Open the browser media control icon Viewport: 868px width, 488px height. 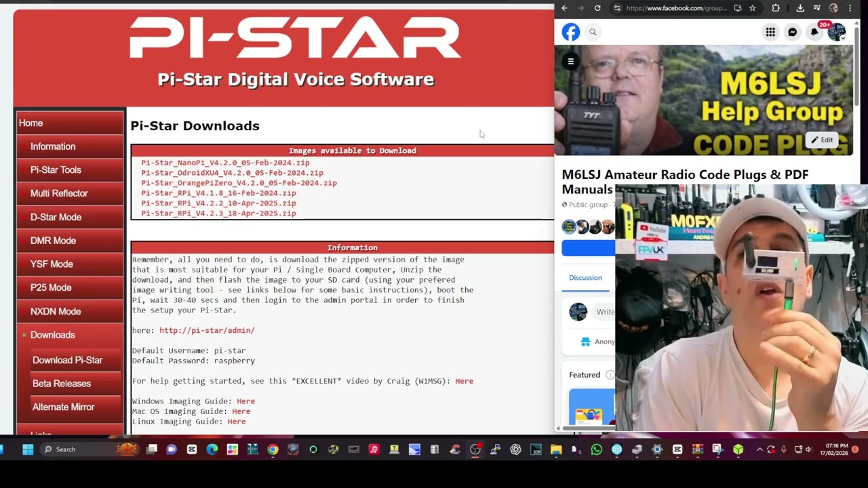click(816, 8)
